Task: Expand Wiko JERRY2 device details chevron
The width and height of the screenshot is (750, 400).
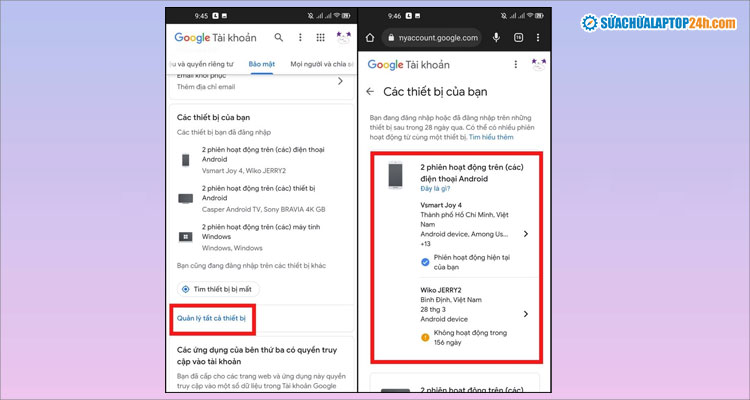Action: point(526,313)
